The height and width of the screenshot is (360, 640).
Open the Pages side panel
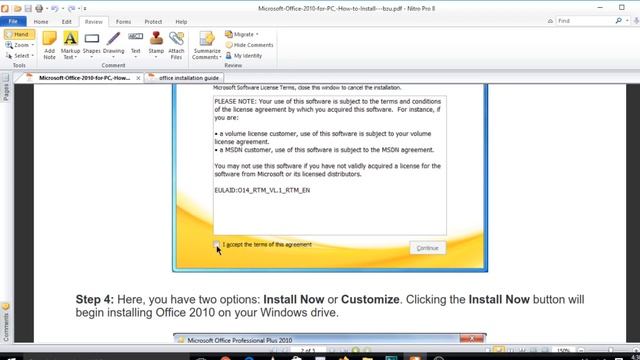pyautogui.click(x=6, y=88)
